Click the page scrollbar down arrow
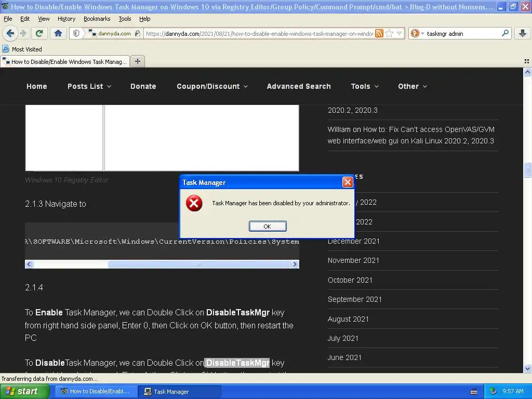The width and height of the screenshot is (532, 399). (527, 368)
